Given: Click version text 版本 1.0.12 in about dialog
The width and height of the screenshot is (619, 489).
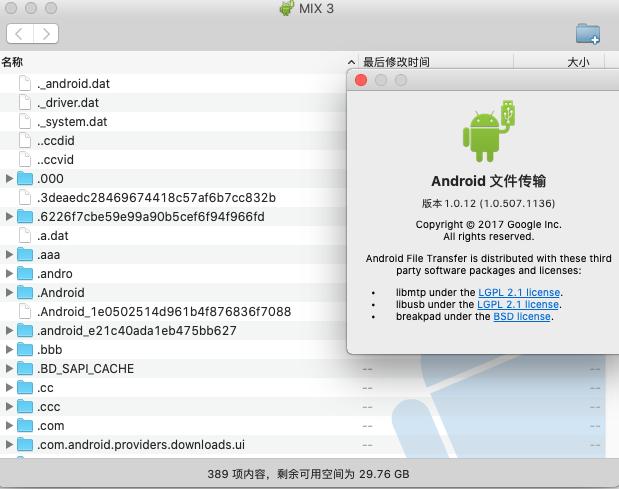Looking at the screenshot, I should (449, 203).
